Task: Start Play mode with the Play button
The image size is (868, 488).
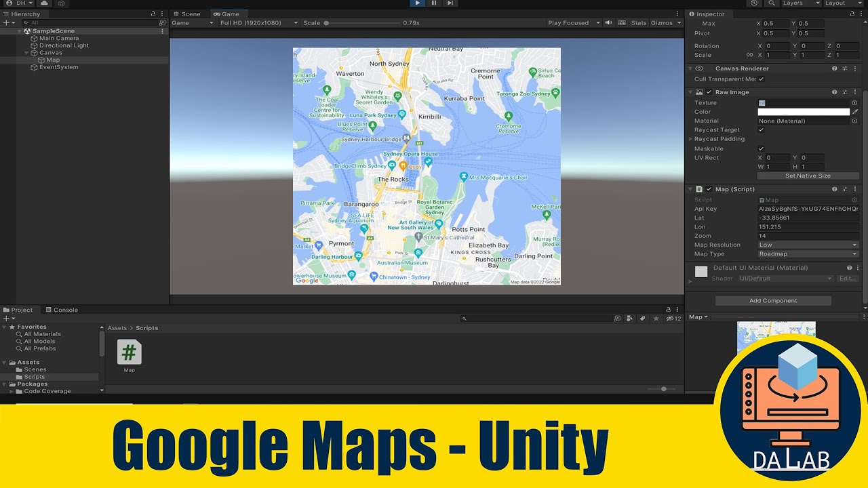Action: tap(417, 3)
